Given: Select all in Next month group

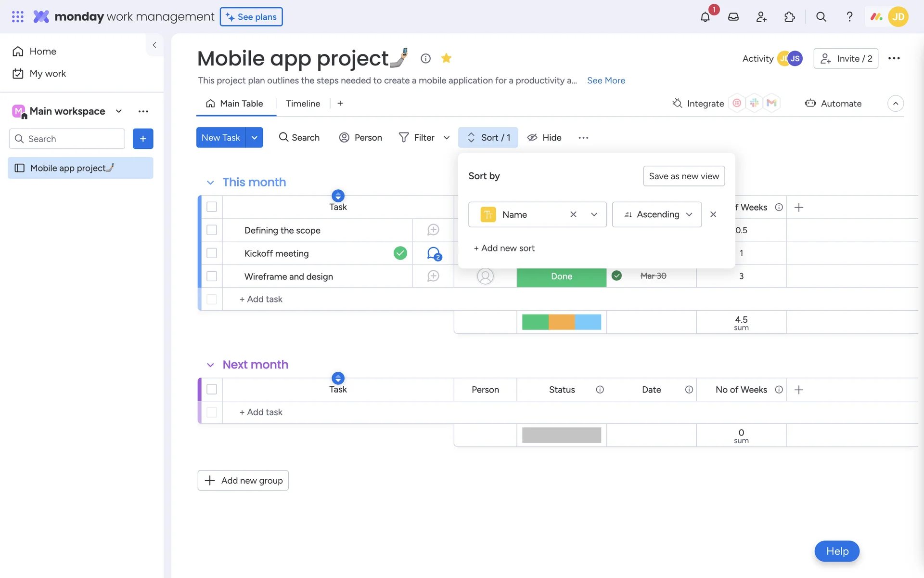Looking at the screenshot, I should pos(212,390).
